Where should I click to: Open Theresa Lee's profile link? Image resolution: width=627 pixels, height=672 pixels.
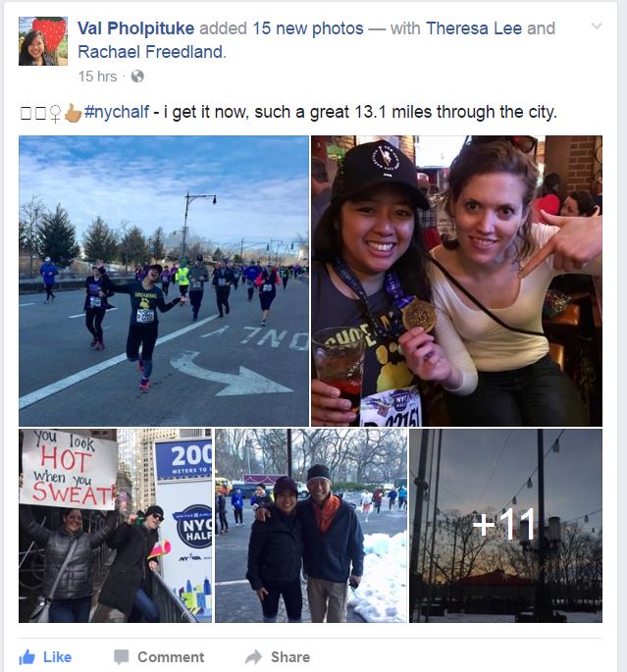[x=474, y=28]
